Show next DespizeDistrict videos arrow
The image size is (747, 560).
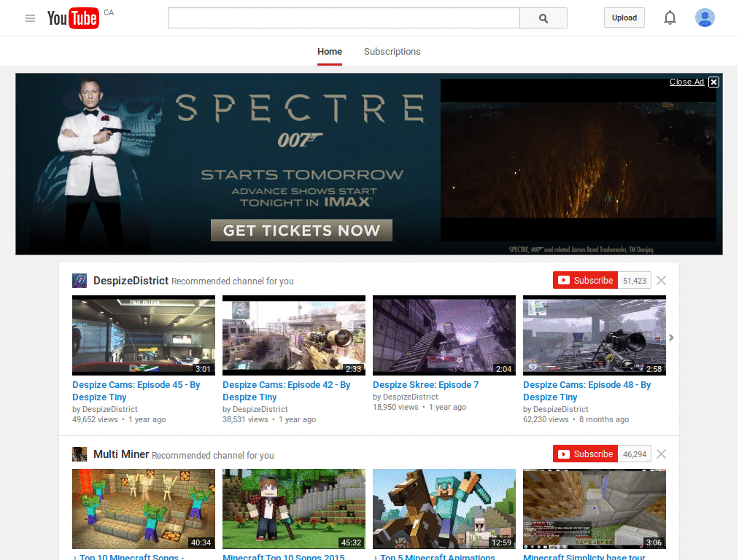(x=671, y=338)
